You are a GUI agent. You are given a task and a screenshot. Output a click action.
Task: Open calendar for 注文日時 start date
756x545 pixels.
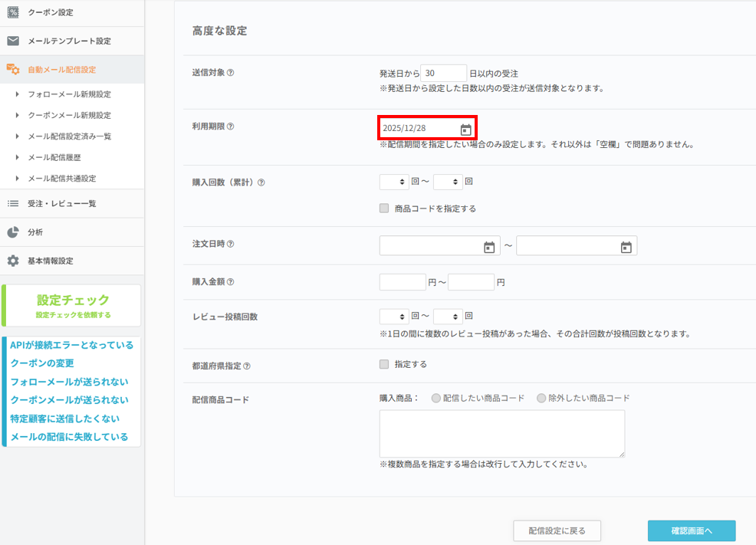(x=489, y=247)
